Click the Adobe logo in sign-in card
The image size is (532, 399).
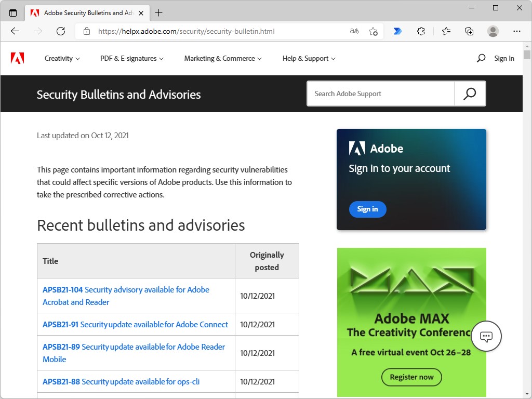[x=357, y=148]
